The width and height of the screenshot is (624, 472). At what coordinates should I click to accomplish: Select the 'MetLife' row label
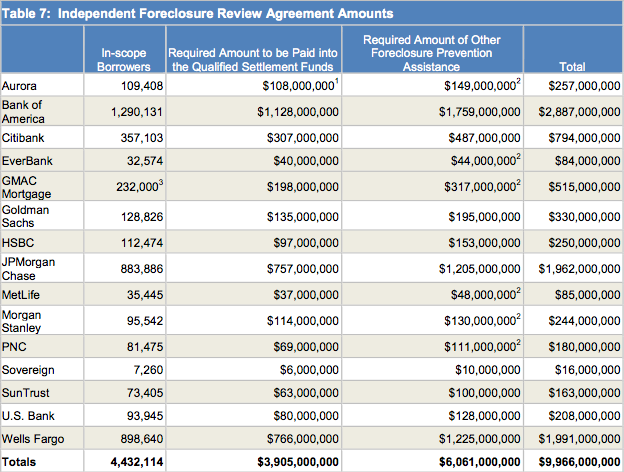click(21, 295)
